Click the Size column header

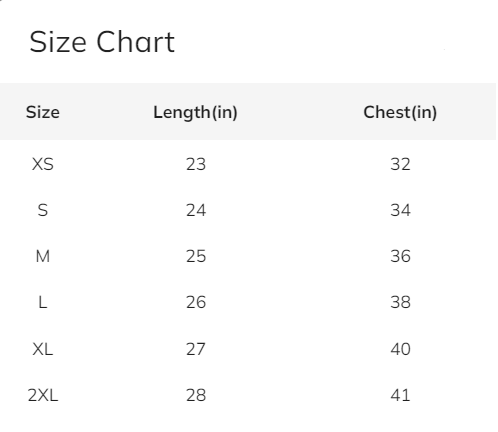(x=43, y=112)
